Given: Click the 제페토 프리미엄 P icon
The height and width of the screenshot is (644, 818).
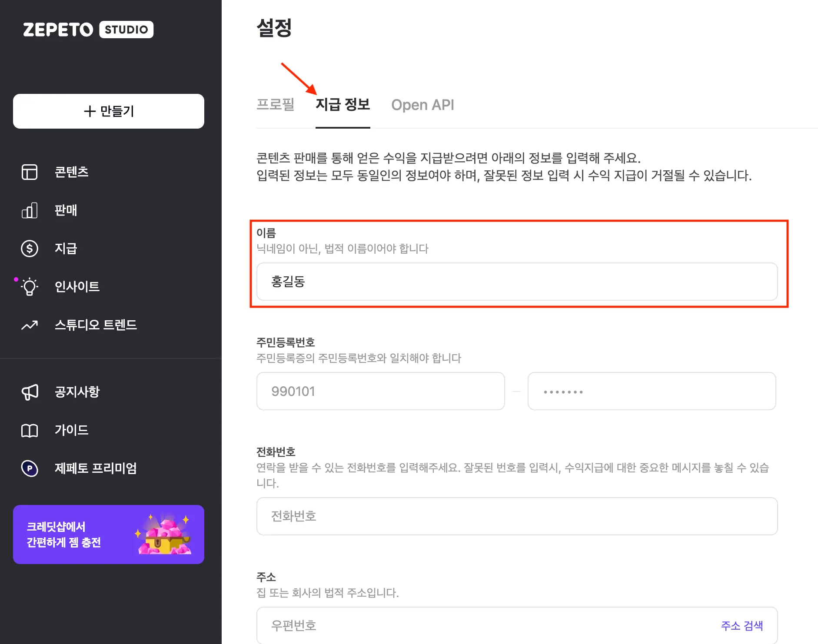Looking at the screenshot, I should pyautogui.click(x=30, y=468).
